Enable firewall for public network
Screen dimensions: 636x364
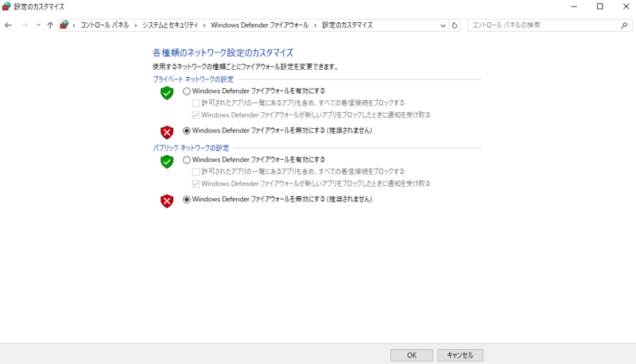click(187, 160)
